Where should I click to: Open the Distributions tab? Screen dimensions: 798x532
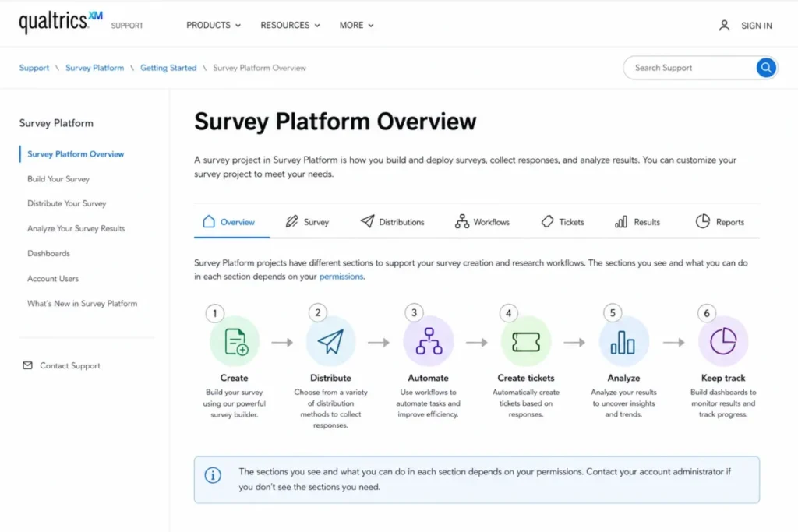392,222
